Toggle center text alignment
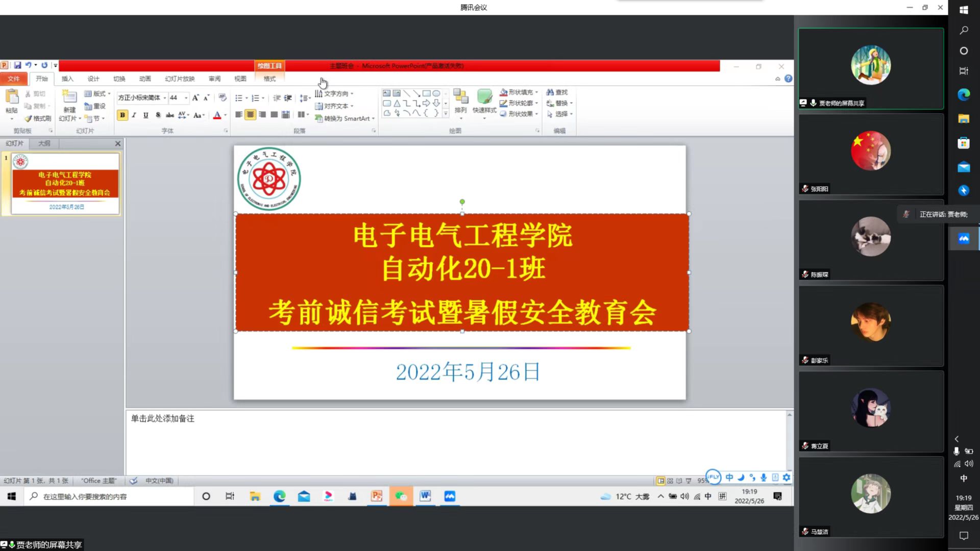980x551 pixels. [250, 115]
